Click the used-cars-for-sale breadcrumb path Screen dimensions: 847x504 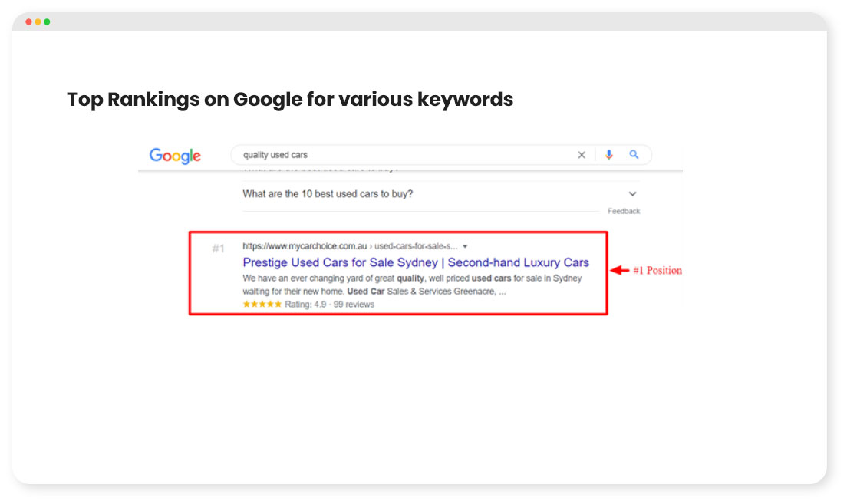[416, 246]
